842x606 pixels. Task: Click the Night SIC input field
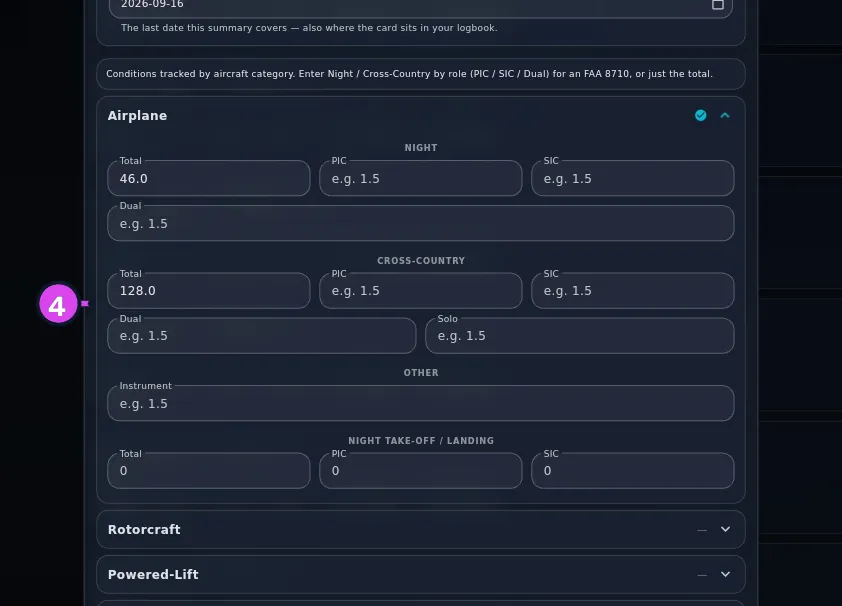click(x=633, y=178)
